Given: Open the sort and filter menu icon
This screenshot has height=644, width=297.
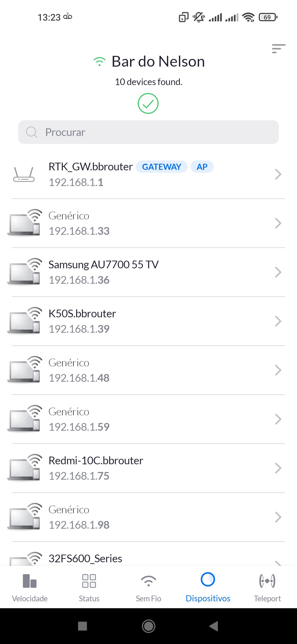Looking at the screenshot, I should (278, 49).
